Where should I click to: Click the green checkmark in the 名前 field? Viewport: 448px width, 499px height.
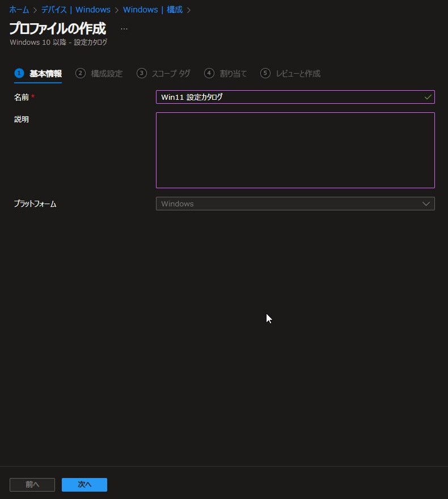click(x=428, y=97)
